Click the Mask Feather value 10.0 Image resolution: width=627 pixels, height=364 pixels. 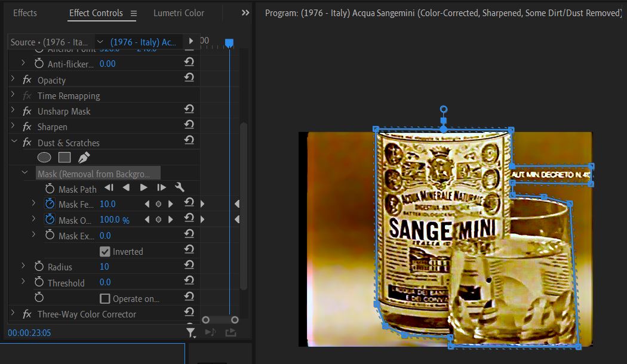point(107,203)
